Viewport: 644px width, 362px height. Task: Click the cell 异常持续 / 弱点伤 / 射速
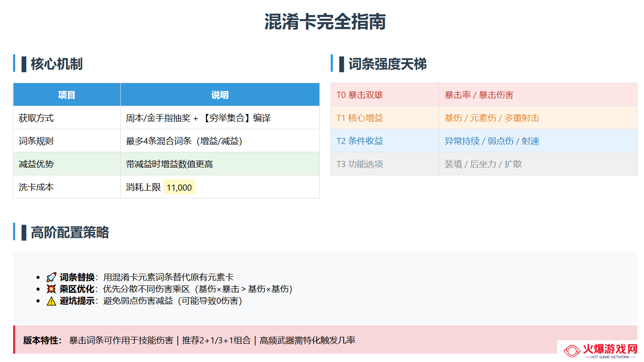[538, 141]
